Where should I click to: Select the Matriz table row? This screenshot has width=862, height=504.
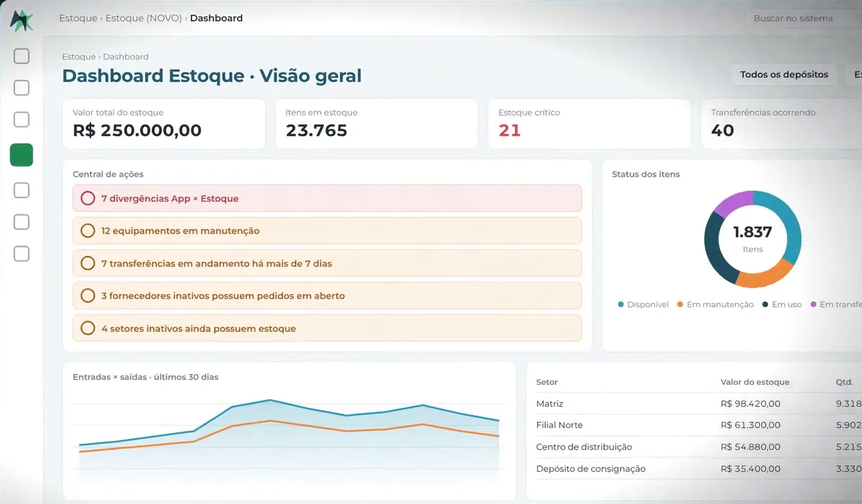point(699,403)
